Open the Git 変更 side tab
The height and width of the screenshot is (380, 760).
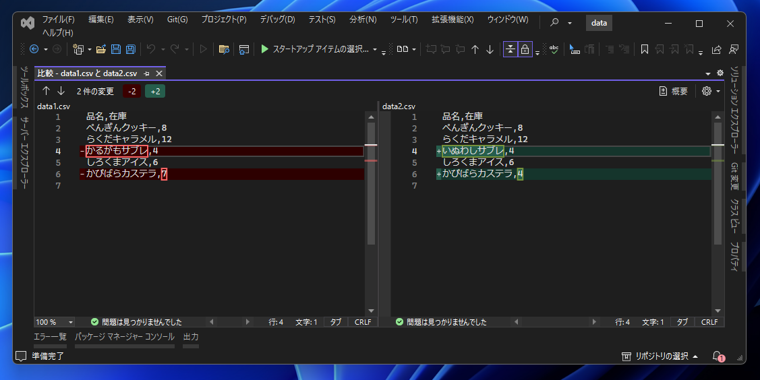[x=735, y=176]
